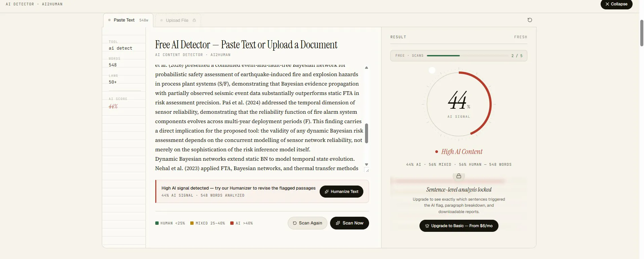This screenshot has height=259, width=644.
Task: Click the 'RESULT' panel label
Action: click(398, 37)
